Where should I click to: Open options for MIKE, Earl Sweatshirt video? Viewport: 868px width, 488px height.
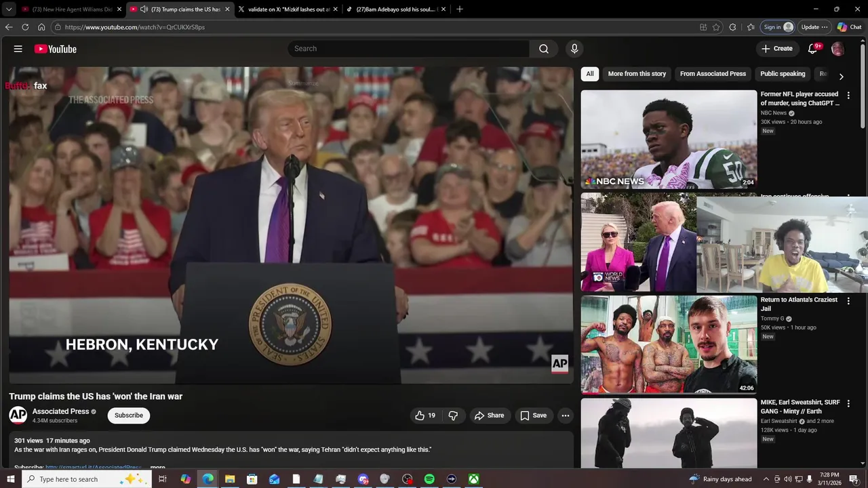click(x=848, y=403)
